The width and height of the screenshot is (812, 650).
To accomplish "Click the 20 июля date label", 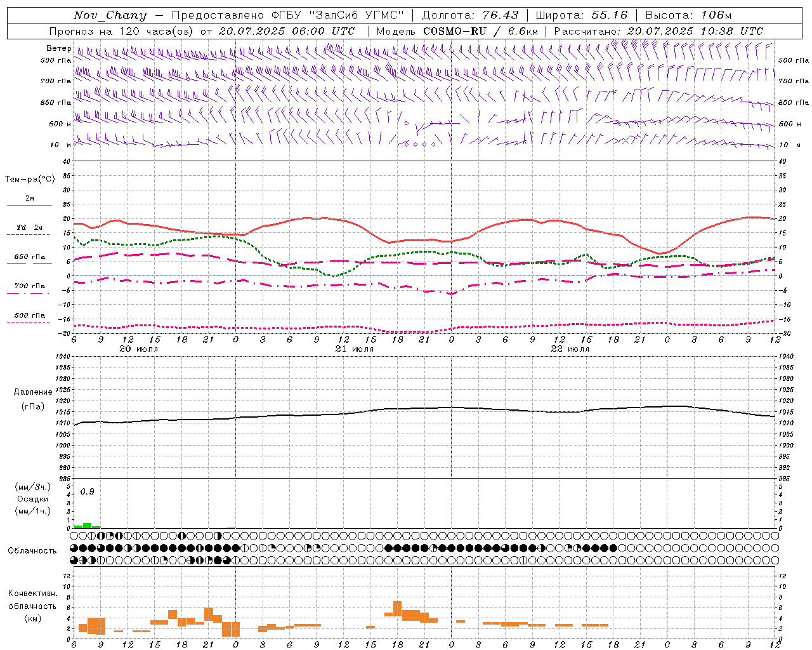I will click(x=139, y=349).
